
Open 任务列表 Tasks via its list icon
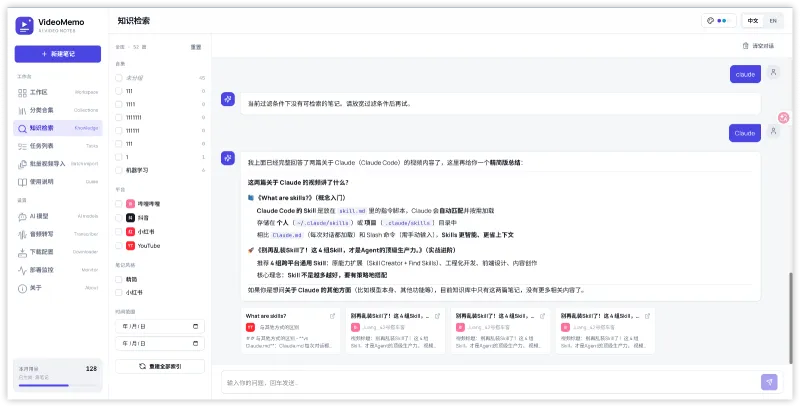pyautogui.click(x=22, y=146)
